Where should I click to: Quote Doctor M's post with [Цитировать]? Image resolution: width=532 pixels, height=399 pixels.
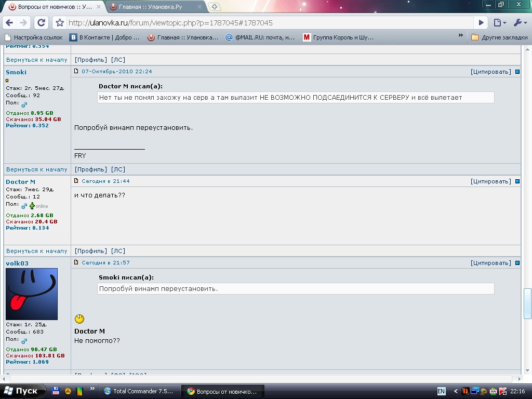coord(490,181)
